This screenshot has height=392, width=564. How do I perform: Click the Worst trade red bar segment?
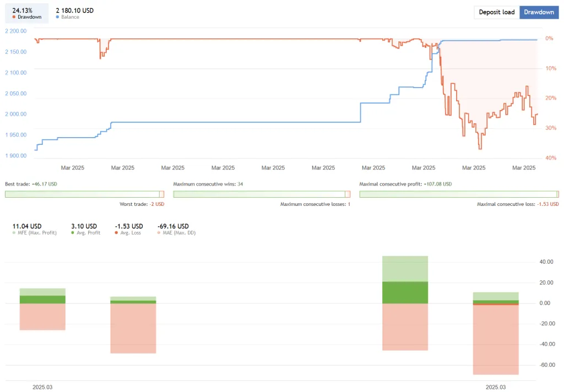163,194
